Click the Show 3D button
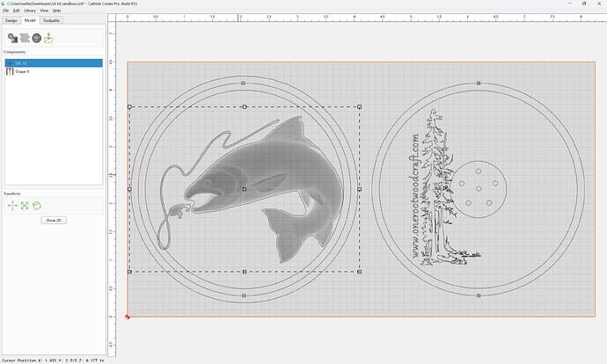Viewport: 607px width, 364px height. pyautogui.click(x=54, y=220)
